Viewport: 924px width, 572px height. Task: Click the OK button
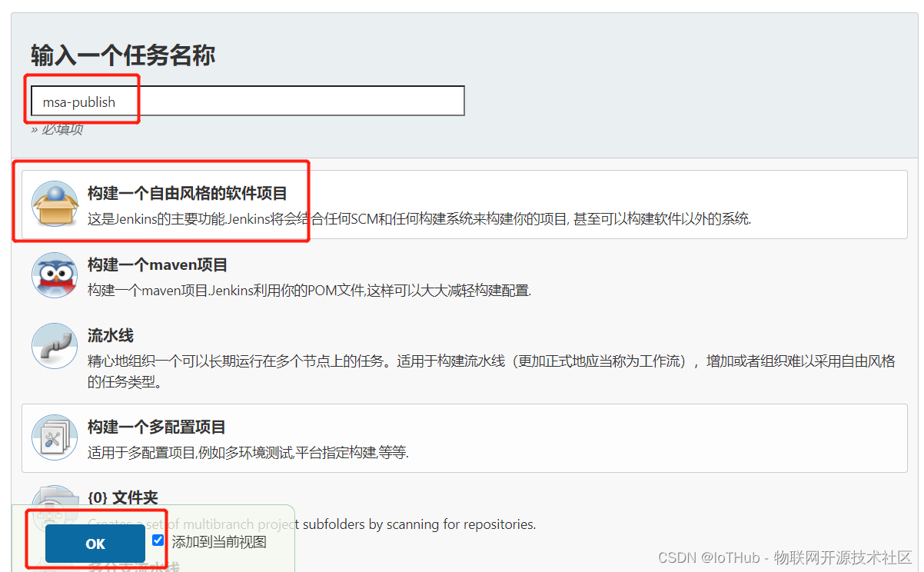point(95,544)
